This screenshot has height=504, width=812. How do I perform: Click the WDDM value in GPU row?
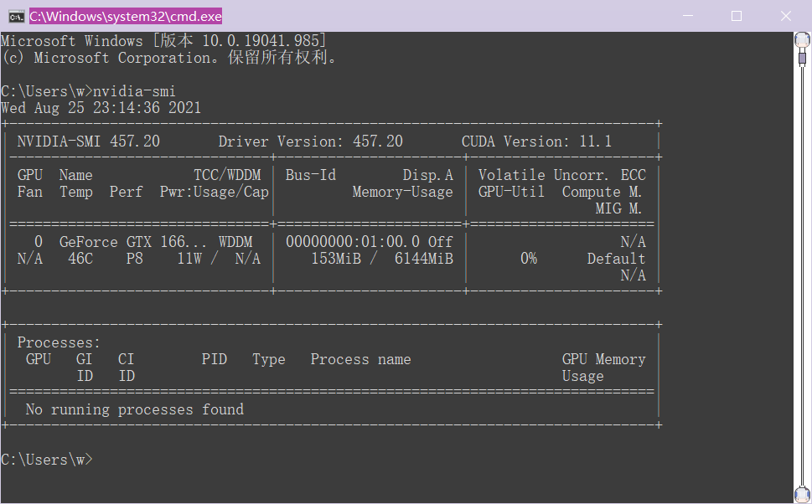point(235,242)
